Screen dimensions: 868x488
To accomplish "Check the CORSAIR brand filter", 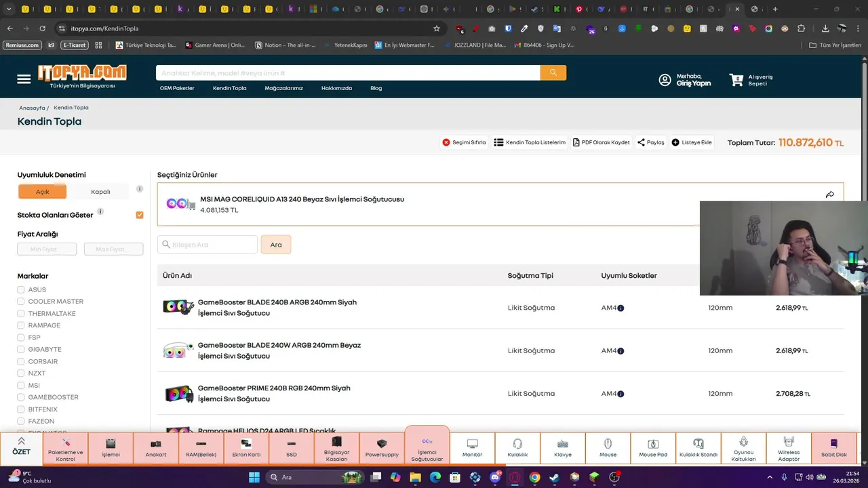I will pyautogui.click(x=21, y=361).
